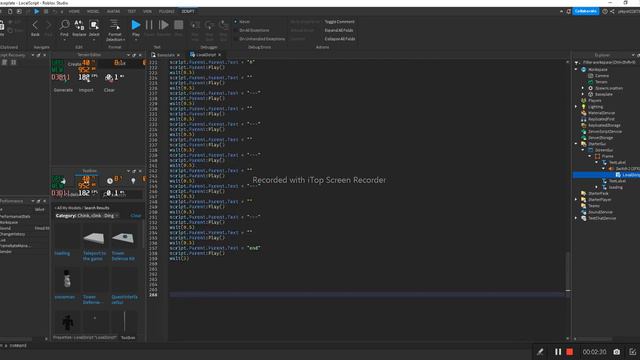Click Collapse All Folds
The width and height of the screenshot is (640, 360).
pos(340,39)
